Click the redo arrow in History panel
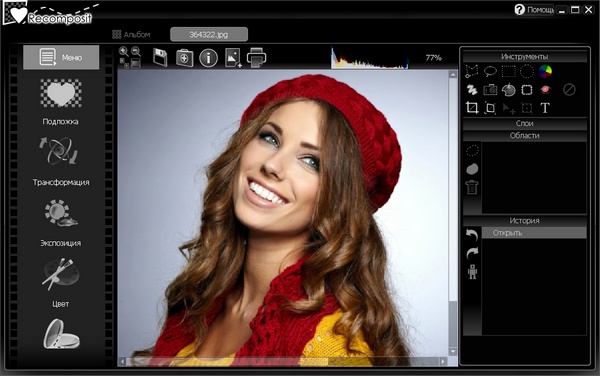The width and height of the screenshot is (600, 376). tap(472, 253)
